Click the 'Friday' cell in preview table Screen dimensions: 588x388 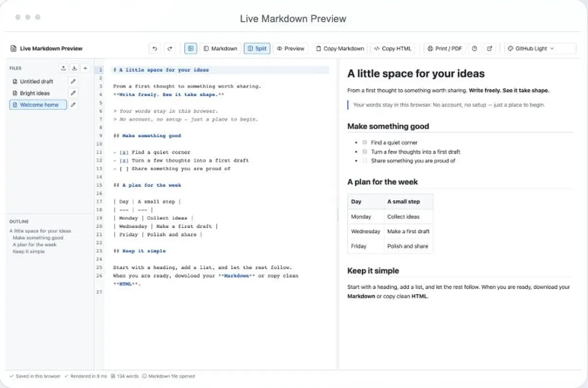[x=366, y=246]
